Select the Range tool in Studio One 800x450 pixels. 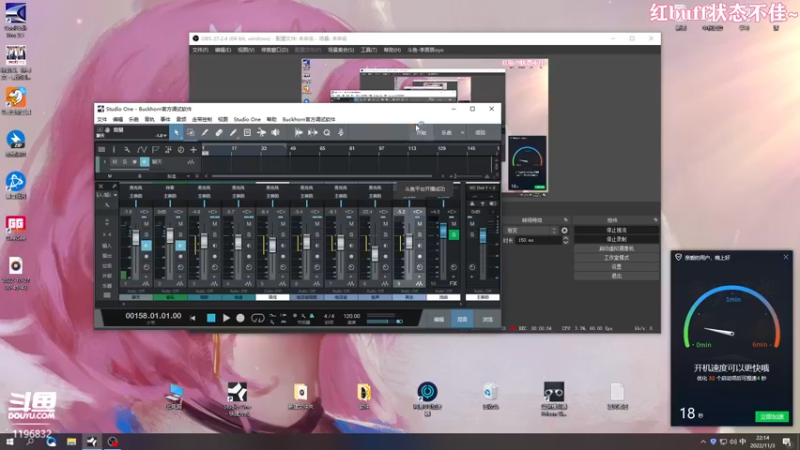coord(191,133)
